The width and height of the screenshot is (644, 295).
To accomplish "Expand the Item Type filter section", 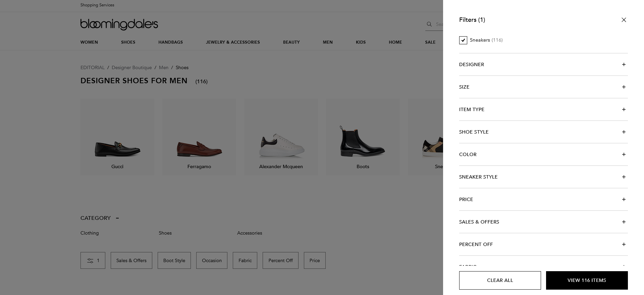I will 543,109.
